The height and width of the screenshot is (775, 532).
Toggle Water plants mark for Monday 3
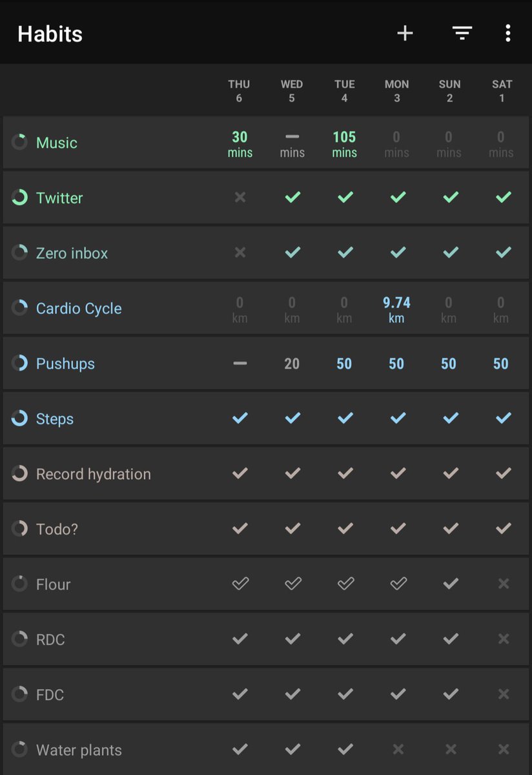tap(397, 750)
